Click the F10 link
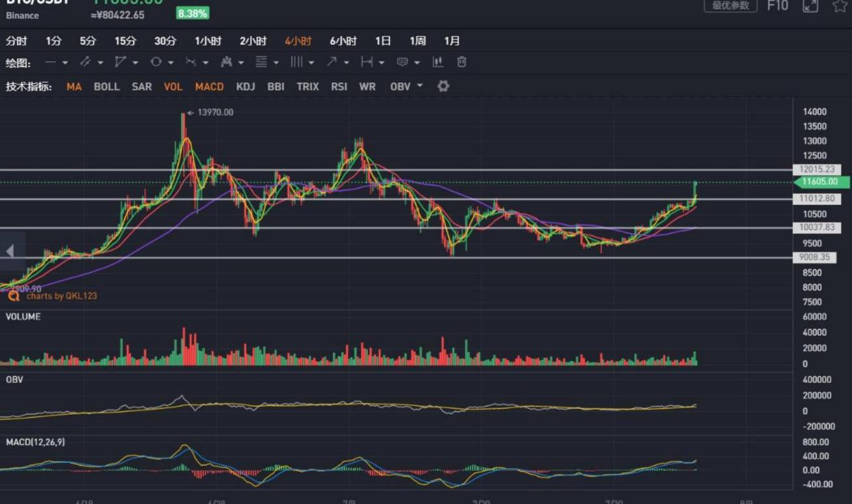The height and width of the screenshot is (504, 852). tap(777, 6)
